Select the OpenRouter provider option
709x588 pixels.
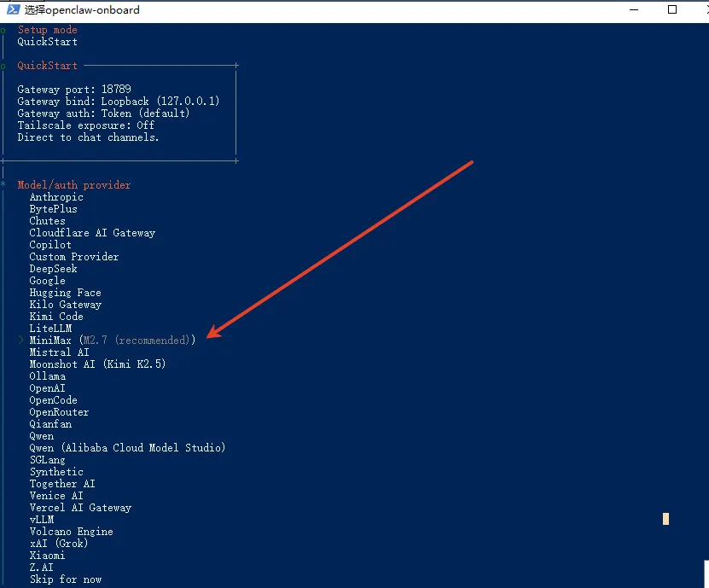59,412
